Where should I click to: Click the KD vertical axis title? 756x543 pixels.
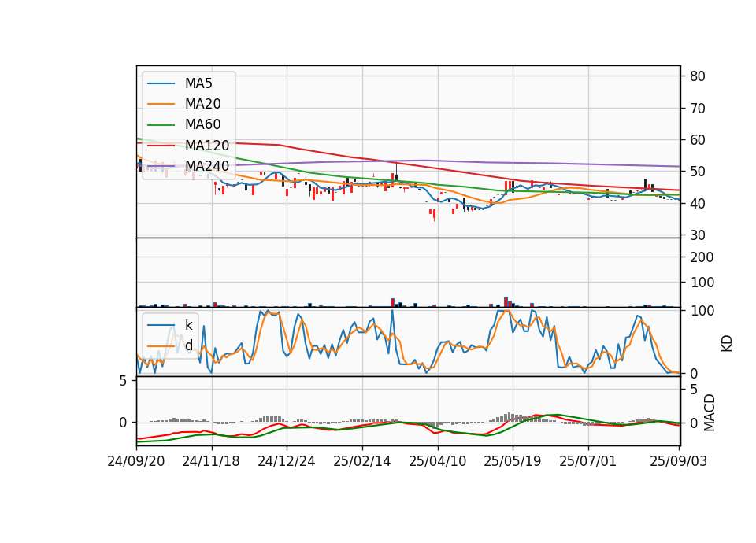[727, 344]
